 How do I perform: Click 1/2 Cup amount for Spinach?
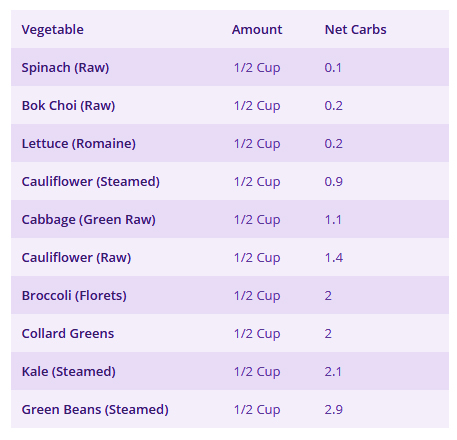point(257,68)
